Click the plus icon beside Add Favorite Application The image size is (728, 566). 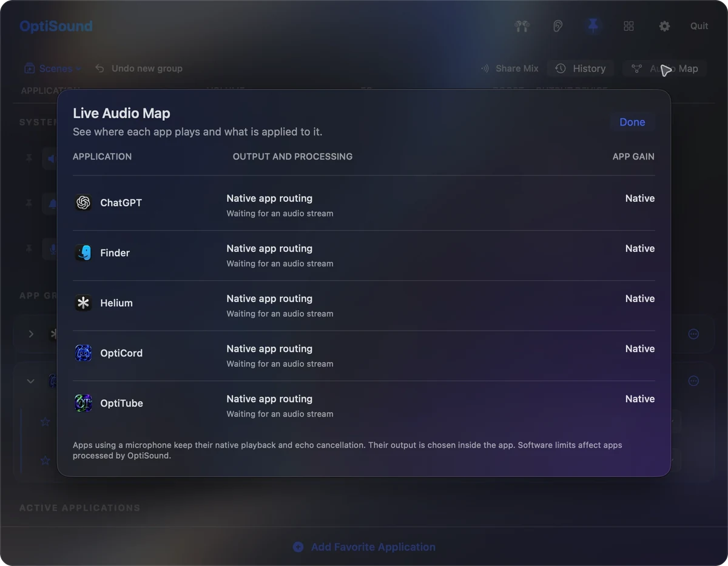(x=298, y=547)
